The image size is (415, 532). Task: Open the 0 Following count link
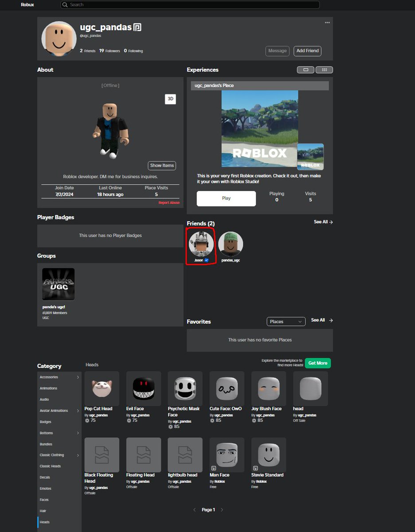coord(133,51)
